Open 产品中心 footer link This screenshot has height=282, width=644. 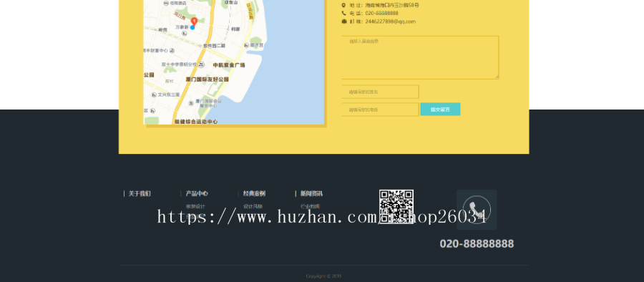(x=197, y=194)
